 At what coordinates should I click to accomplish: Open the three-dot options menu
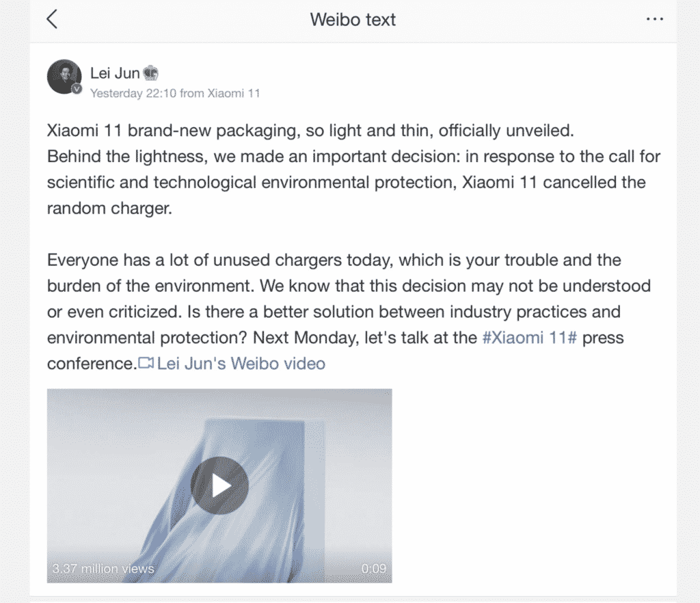pos(654,19)
